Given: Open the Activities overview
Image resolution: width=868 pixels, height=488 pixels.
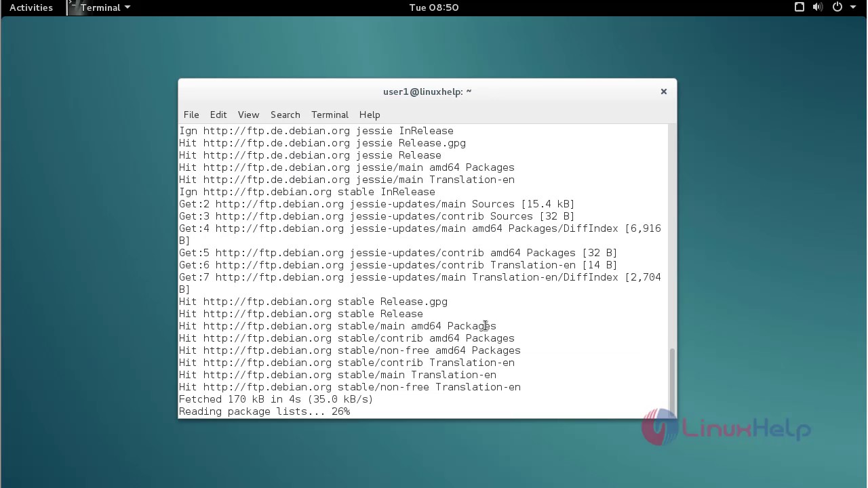Looking at the screenshot, I should click(31, 7).
